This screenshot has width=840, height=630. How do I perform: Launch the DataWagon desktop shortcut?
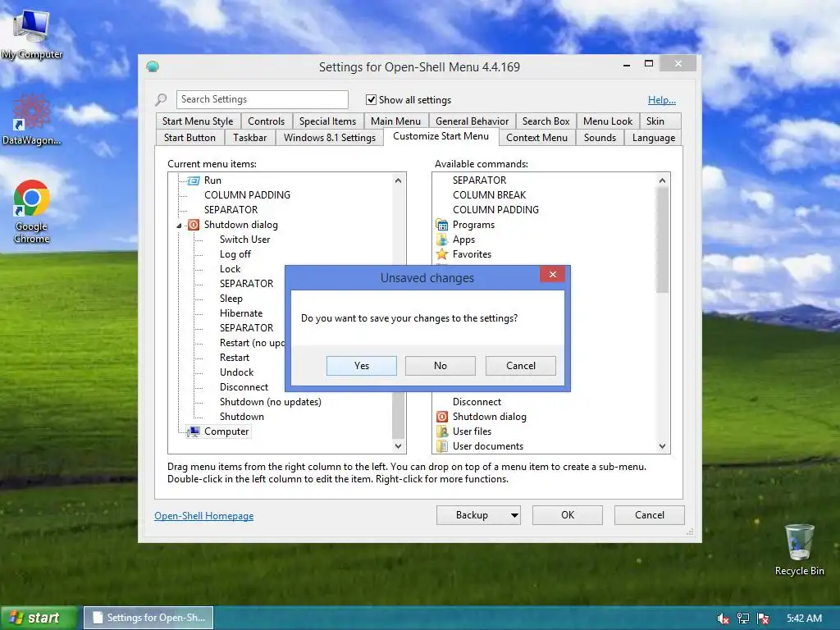[31, 119]
